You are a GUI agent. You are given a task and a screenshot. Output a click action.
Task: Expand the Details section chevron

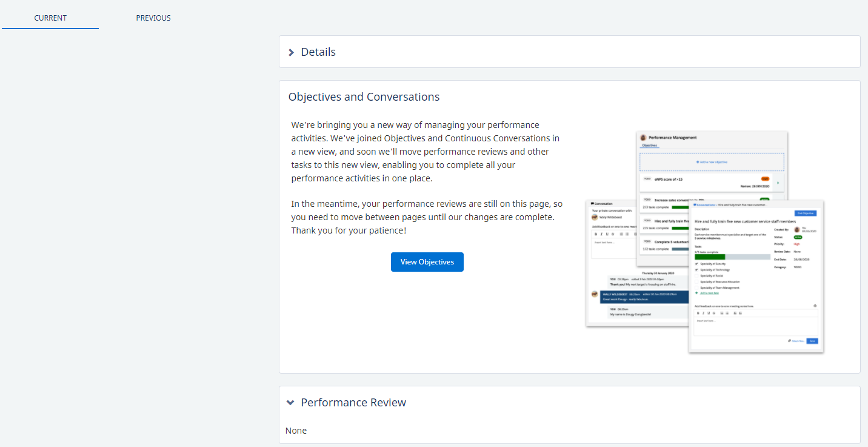[292, 52]
